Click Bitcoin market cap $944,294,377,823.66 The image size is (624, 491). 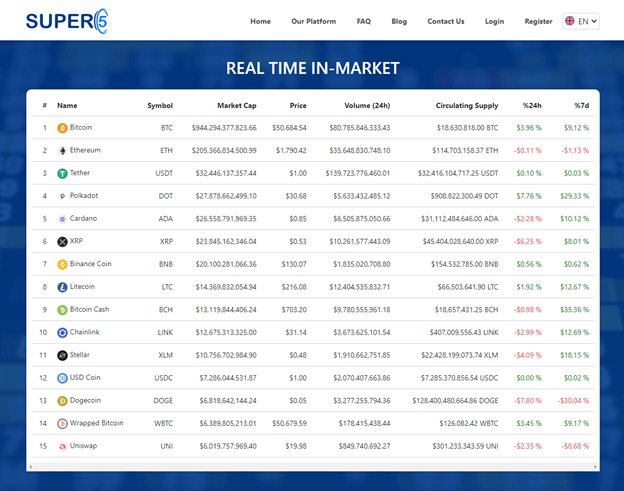[224, 128]
